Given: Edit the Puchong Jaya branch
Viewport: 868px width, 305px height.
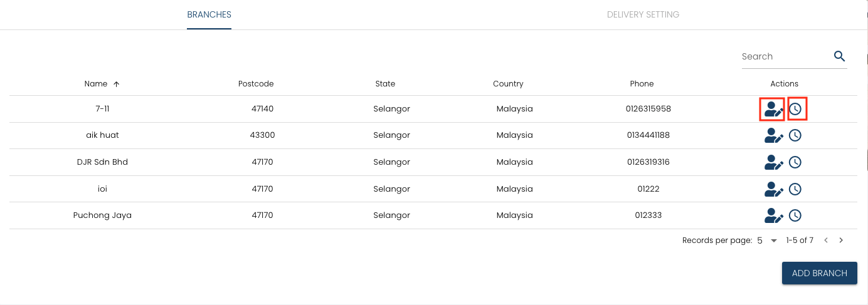Looking at the screenshot, I should pyautogui.click(x=773, y=215).
